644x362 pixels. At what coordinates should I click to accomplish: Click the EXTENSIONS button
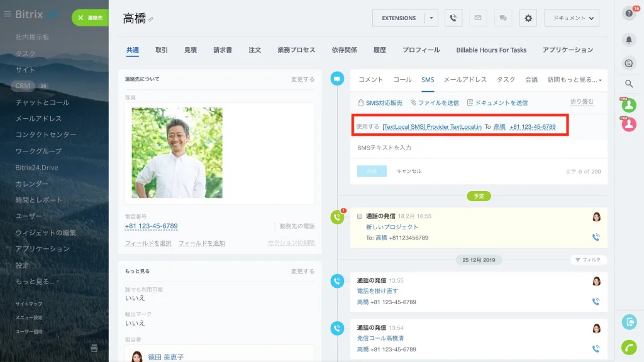[x=399, y=18]
